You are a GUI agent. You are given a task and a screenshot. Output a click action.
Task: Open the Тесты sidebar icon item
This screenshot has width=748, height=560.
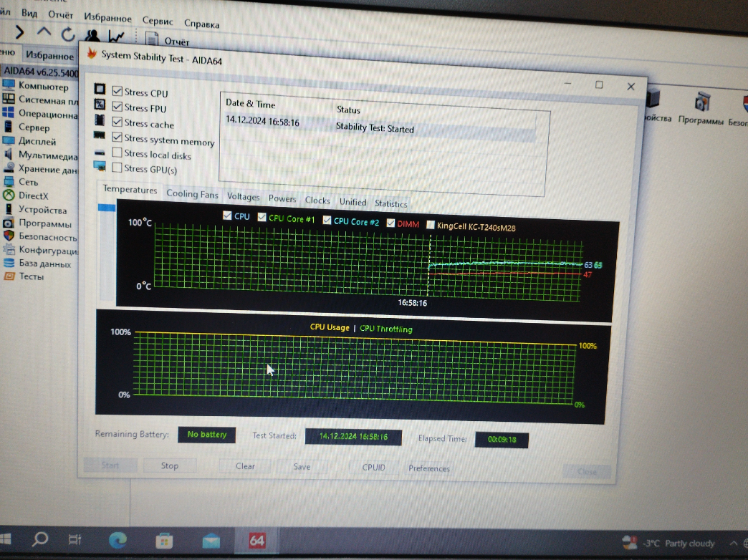point(9,276)
